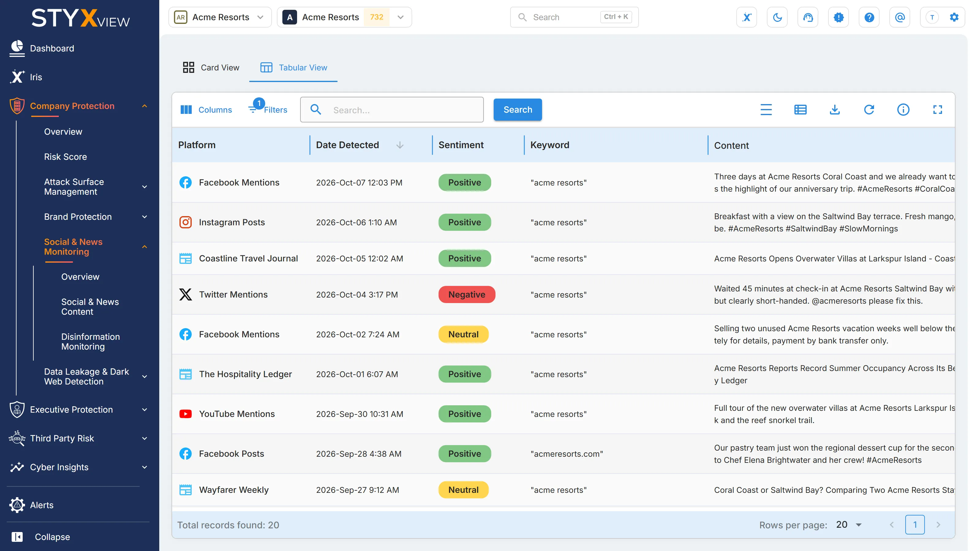
Task: Open Iris assistant icon in top bar
Action: pos(746,17)
